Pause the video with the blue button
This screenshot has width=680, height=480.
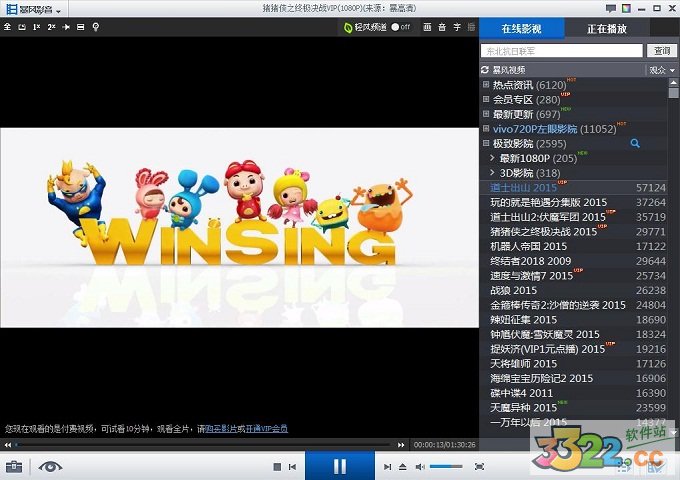340,466
